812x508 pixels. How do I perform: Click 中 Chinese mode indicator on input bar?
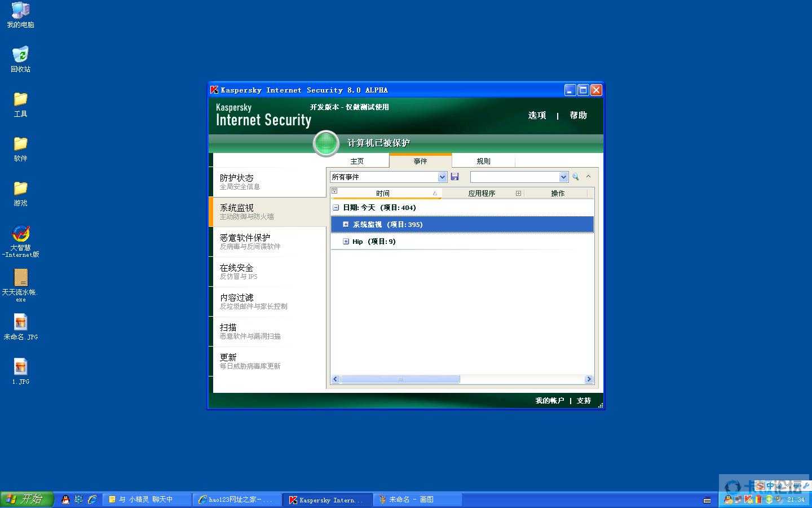click(x=771, y=486)
